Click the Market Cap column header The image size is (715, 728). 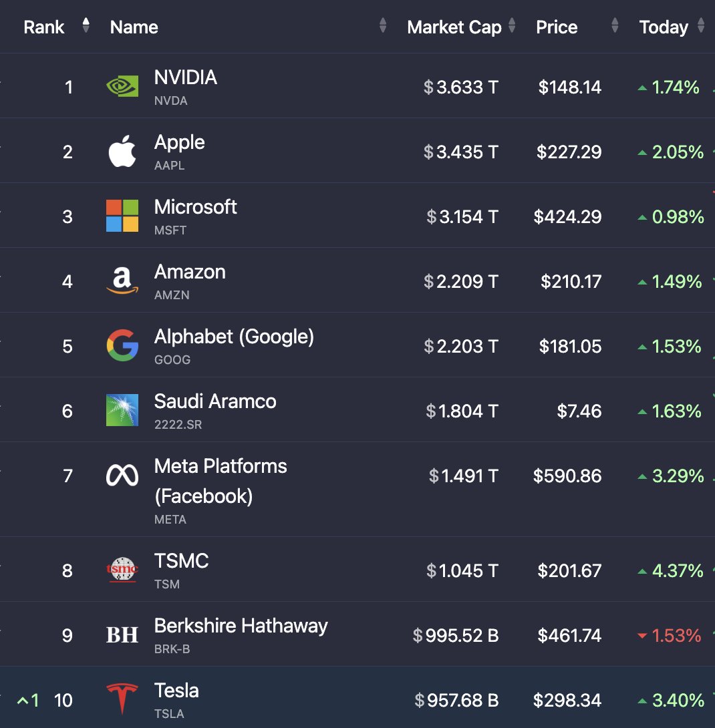pos(454,27)
